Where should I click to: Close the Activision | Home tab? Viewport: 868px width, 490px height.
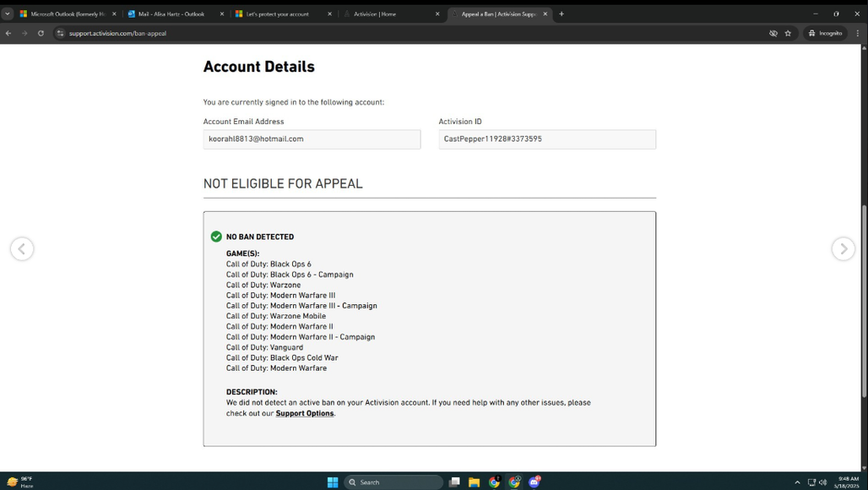[x=437, y=14]
